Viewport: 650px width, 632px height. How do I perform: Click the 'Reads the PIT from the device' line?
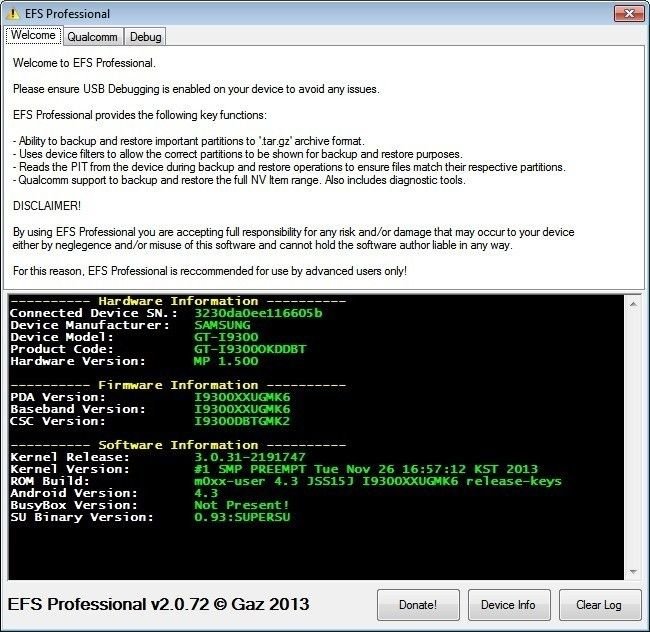pyautogui.click(x=289, y=167)
